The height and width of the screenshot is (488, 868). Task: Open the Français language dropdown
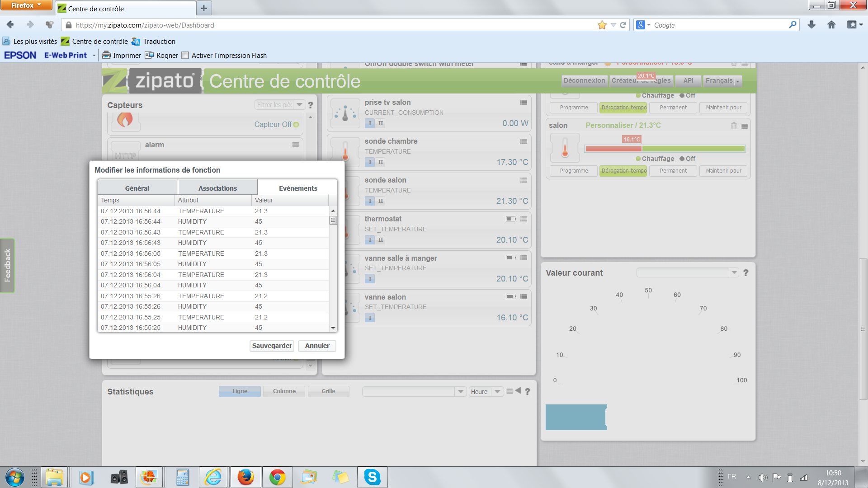tap(722, 81)
